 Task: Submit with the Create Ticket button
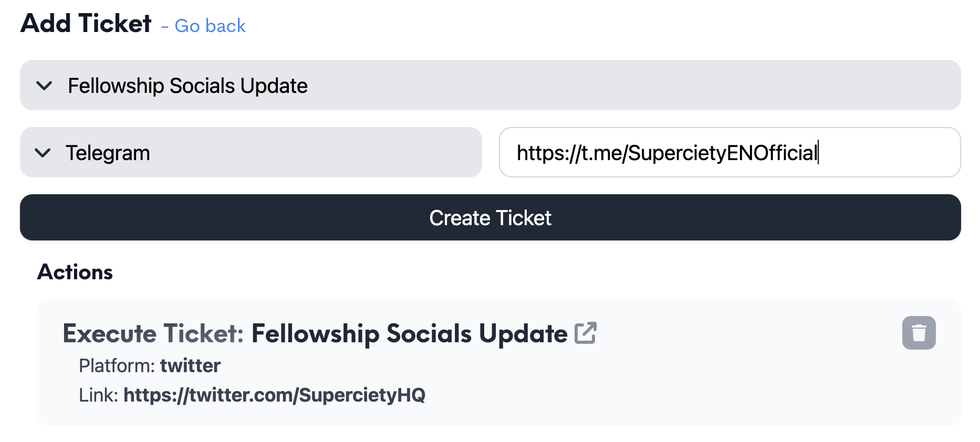[490, 217]
